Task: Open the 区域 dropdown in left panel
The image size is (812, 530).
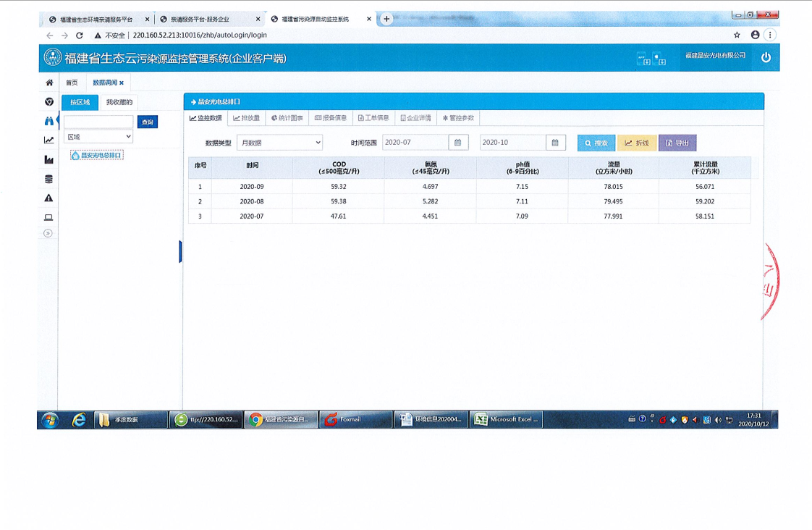Action: click(x=98, y=137)
